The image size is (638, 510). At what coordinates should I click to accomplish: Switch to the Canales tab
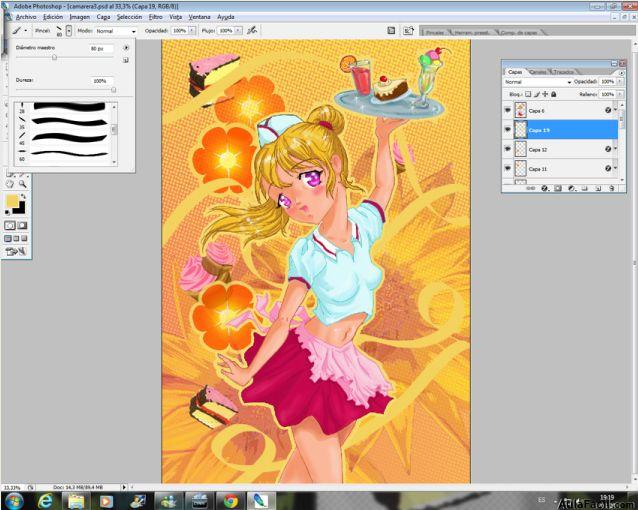pyautogui.click(x=538, y=72)
